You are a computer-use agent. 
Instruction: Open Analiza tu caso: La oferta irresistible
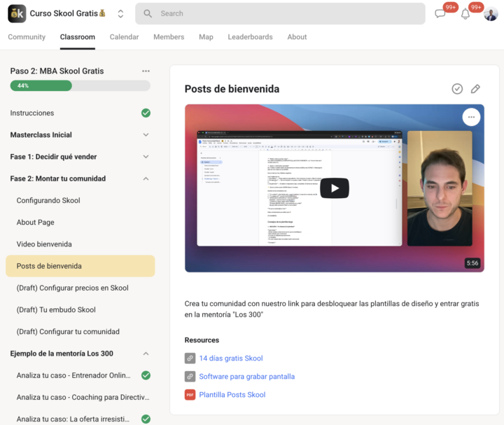73,419
